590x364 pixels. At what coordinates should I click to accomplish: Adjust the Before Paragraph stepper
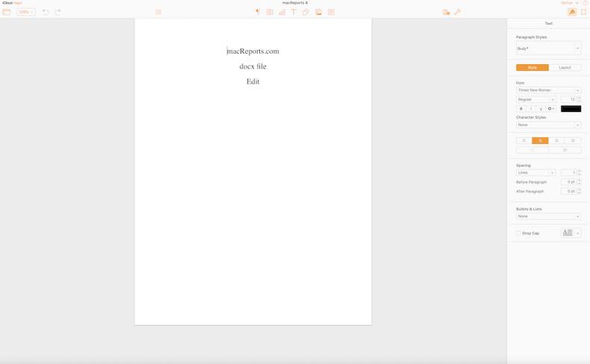tap(579, 182)
